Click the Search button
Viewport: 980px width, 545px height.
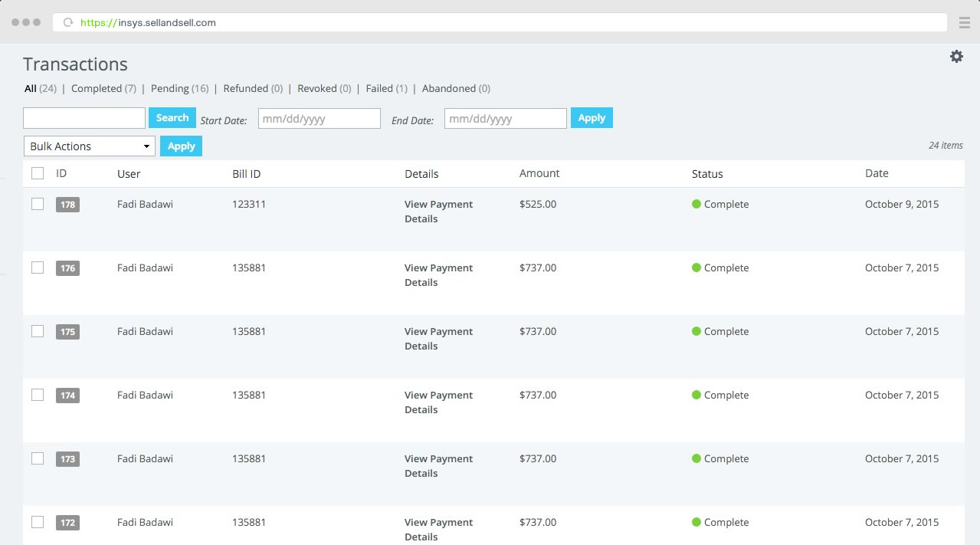pos(172,117)
